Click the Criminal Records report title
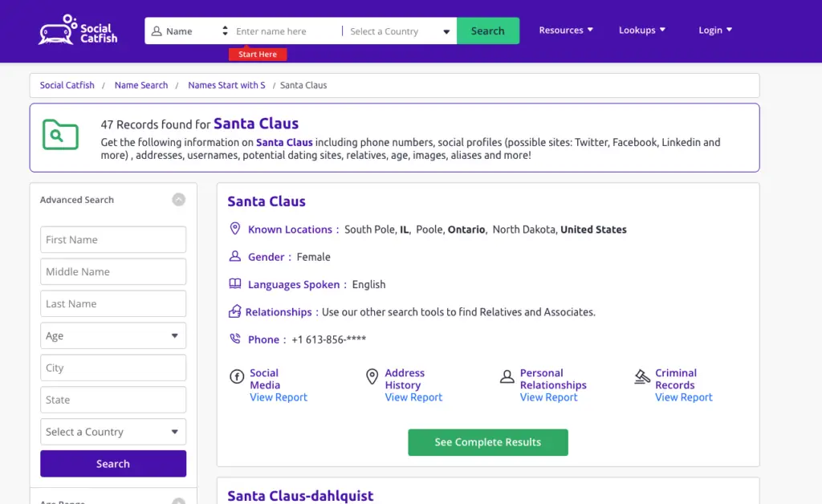This screenshot has width=822, height=504. click(x=676, y=379)
